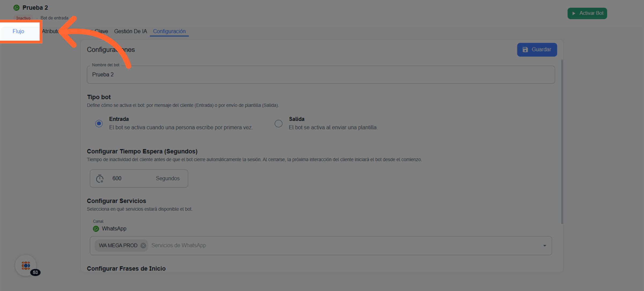The image size is (644, 291).
Task: Select the Salida radio button
Action: coord(279,124)
